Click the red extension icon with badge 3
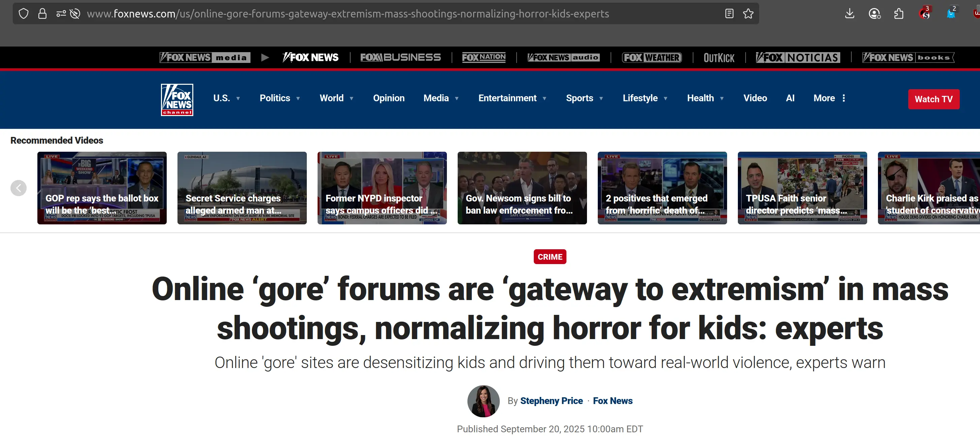Viewport: 980px width, 440px height. coord(925,13)
